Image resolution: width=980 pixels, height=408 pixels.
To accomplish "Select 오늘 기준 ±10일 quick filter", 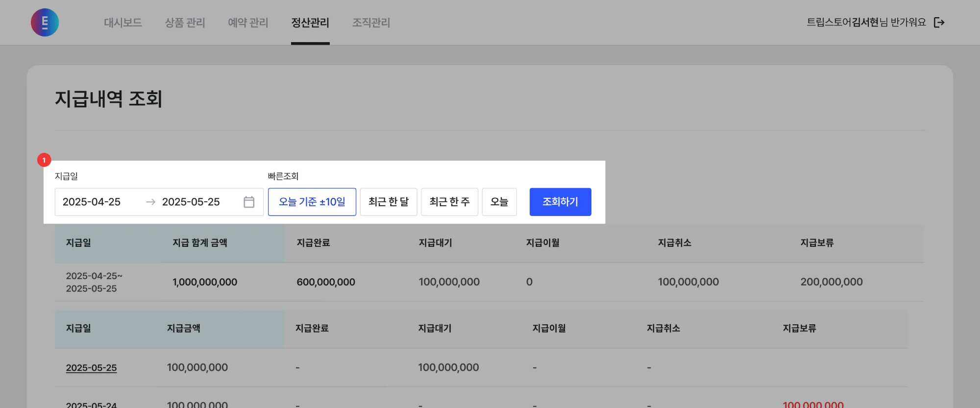I will tap(312, 202).
